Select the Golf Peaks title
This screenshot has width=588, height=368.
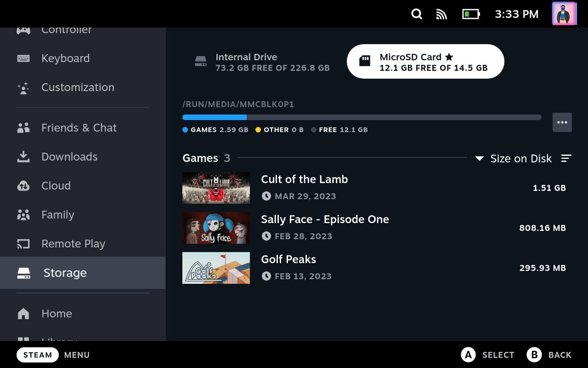point(288,259)
